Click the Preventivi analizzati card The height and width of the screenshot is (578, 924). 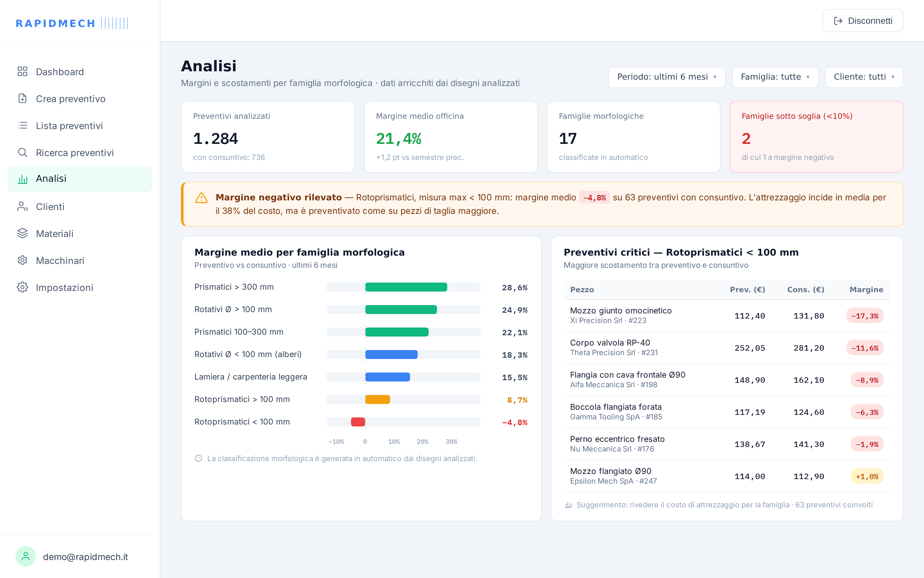268,137
